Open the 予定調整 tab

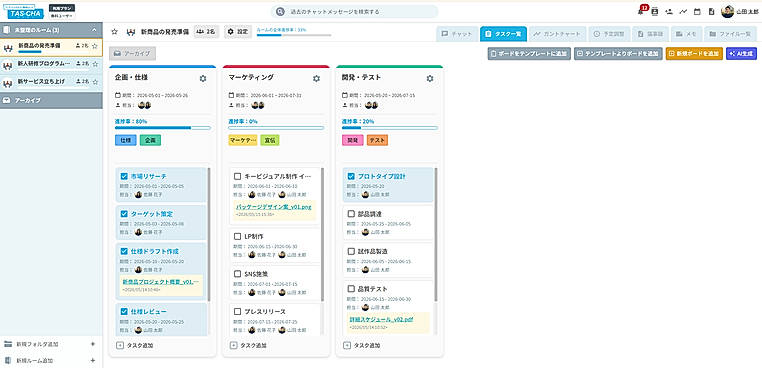click(609, 34)
